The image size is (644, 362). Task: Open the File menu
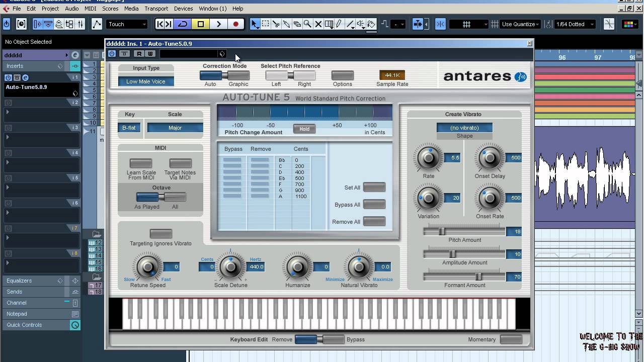point(17,9)
